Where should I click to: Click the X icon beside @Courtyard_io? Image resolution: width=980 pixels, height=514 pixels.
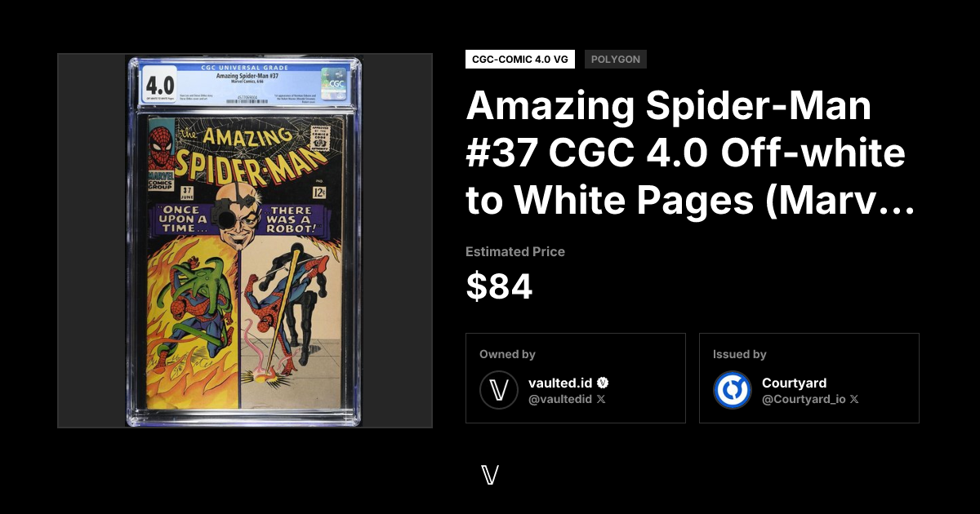coord(854,400)
